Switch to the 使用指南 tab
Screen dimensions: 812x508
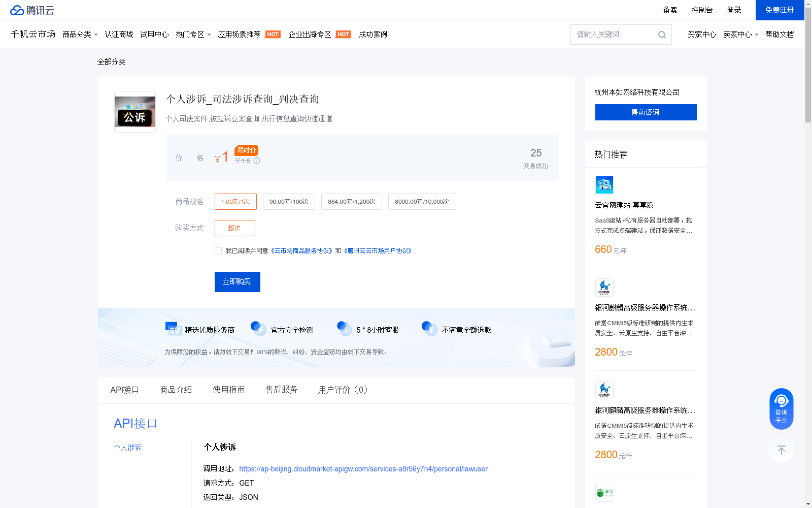coord(229,390)
